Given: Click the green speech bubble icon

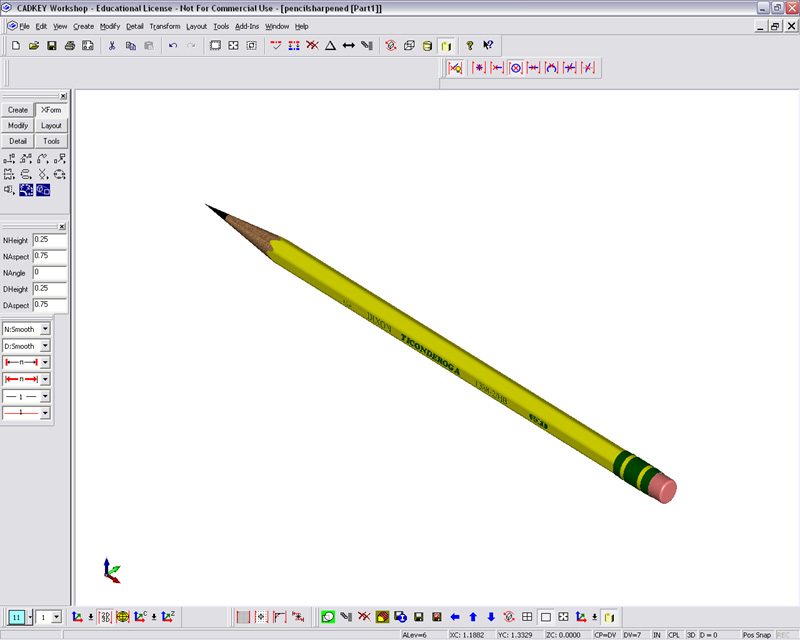Looking at the screenshot, I should (x=328, y=617).
